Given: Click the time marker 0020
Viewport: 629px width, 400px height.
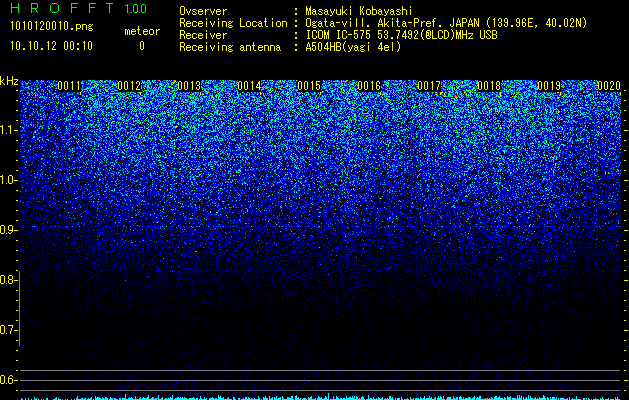Looking at the screenshot, I should coord(609,86).
